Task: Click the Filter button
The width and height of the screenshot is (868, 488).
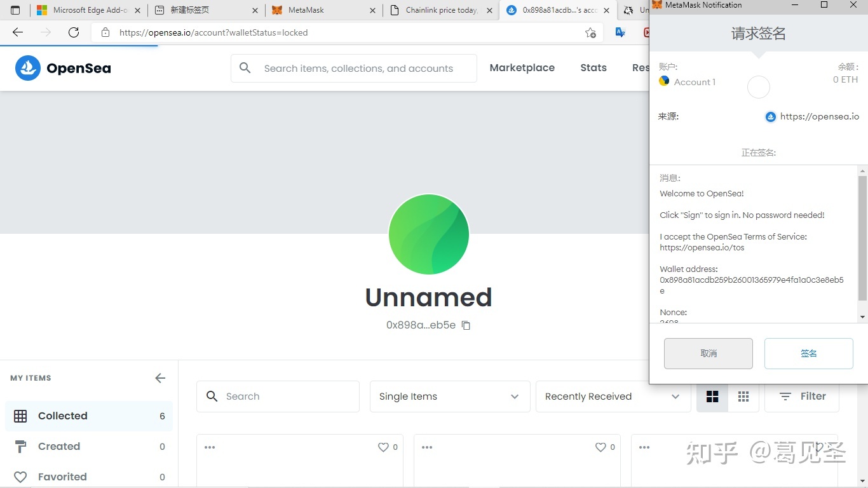Action: pos(802,396)
